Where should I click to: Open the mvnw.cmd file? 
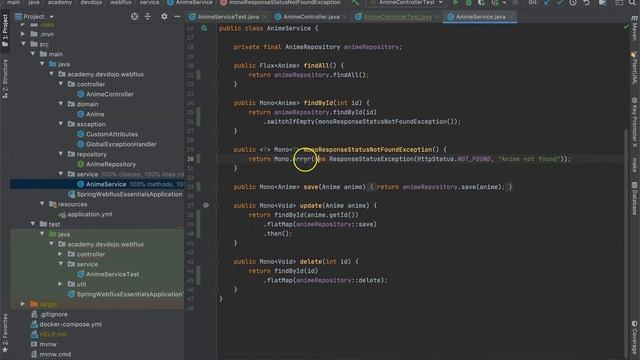(x=55, y=354)
